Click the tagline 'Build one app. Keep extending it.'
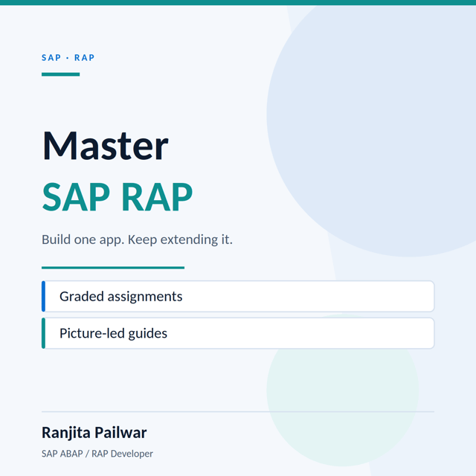Viewport: 476px width, 476px height. (x=137, y=239)
